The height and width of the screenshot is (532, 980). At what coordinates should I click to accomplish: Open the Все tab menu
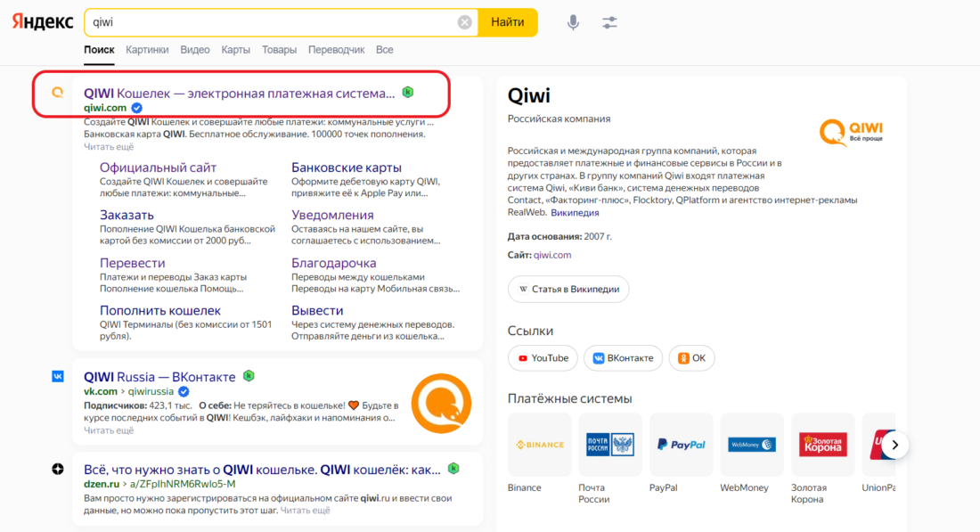(x=384, y=50)
